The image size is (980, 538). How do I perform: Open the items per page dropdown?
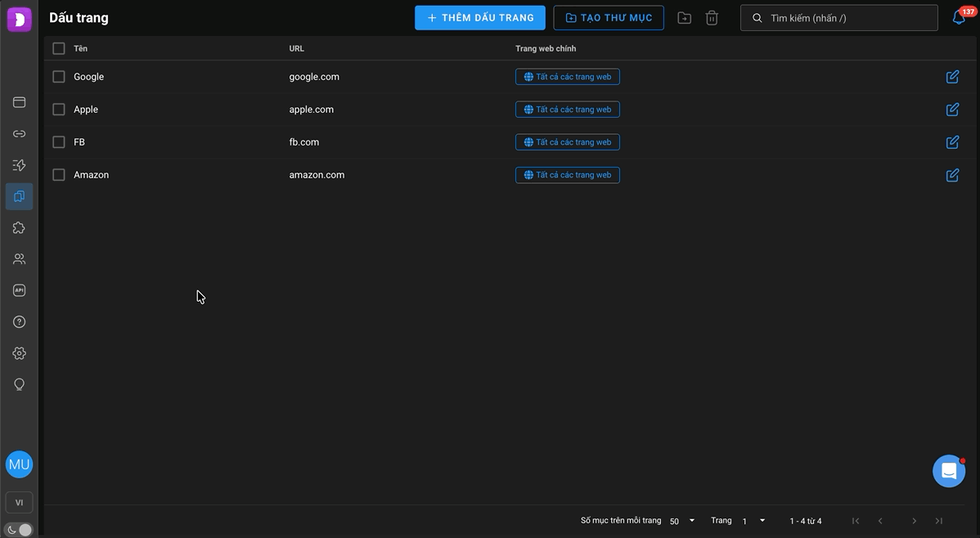pyautogui.click(x=682, y=521)
